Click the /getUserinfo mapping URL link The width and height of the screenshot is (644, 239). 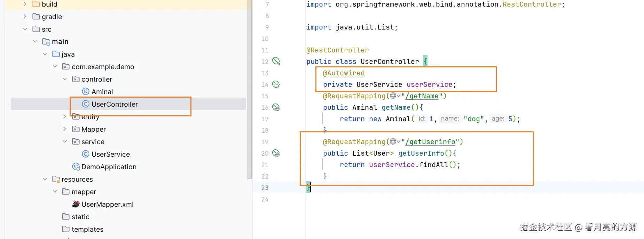pos(430,142)
